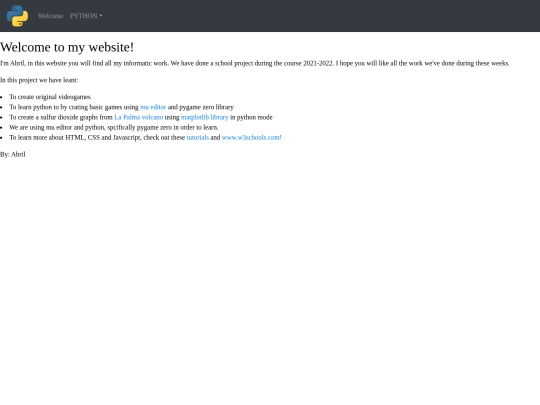The height and width of the screenshot is (405, 540).
Task: Click the 'We are using mu editor and python' line
Action: tap(114, 127)
